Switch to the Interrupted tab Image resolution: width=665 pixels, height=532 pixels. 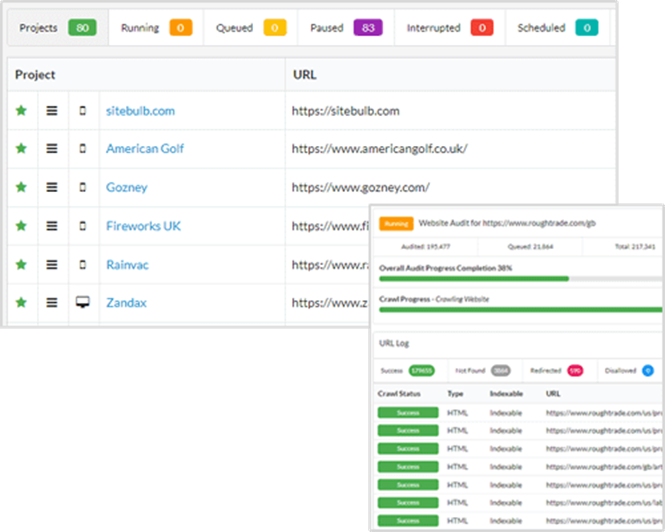(450, 28)
